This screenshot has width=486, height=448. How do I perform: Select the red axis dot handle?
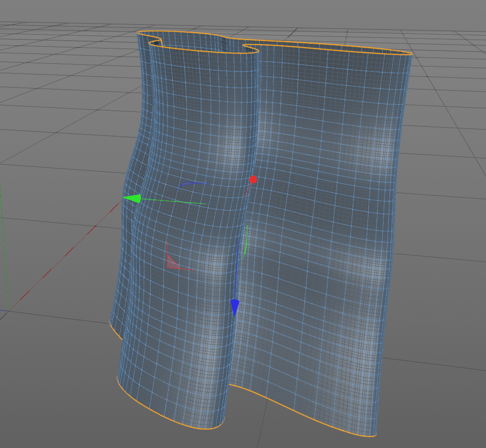pos(253,179)
